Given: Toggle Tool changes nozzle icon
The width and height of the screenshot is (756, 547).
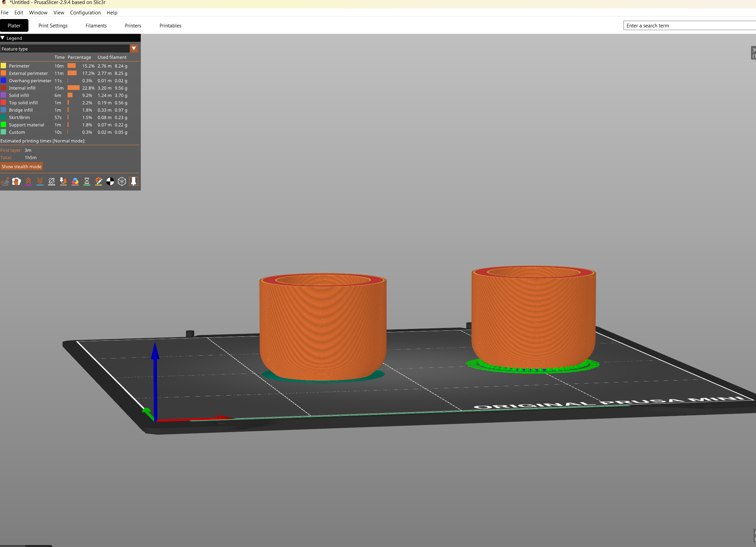Looking at the screenshot, I should coord(63,182).
